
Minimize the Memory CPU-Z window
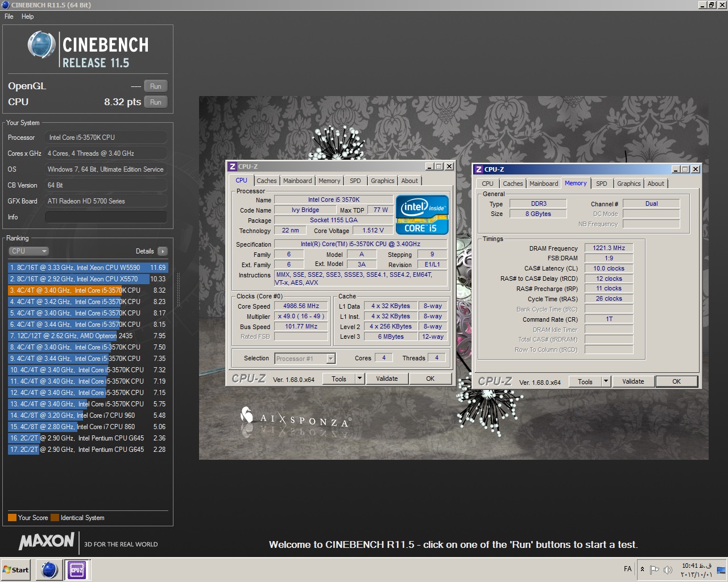click(x=676, y=169)
